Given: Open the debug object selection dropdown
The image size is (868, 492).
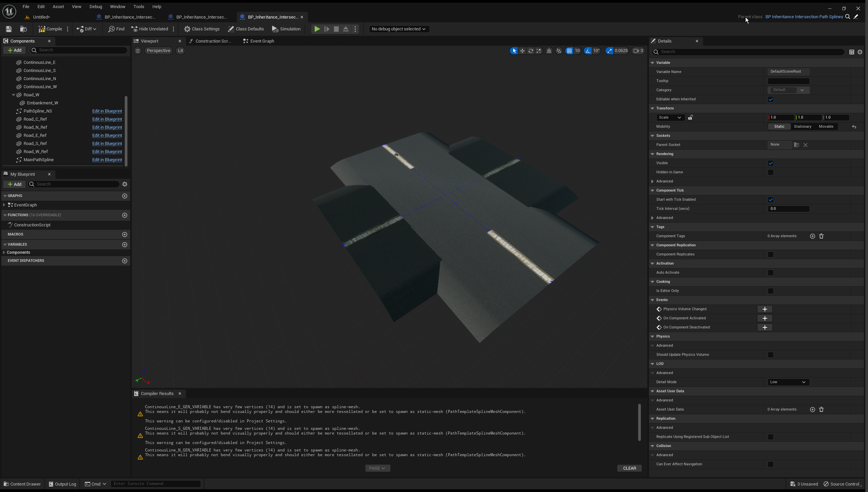Looking at the screenshot, I should (399, 29).
